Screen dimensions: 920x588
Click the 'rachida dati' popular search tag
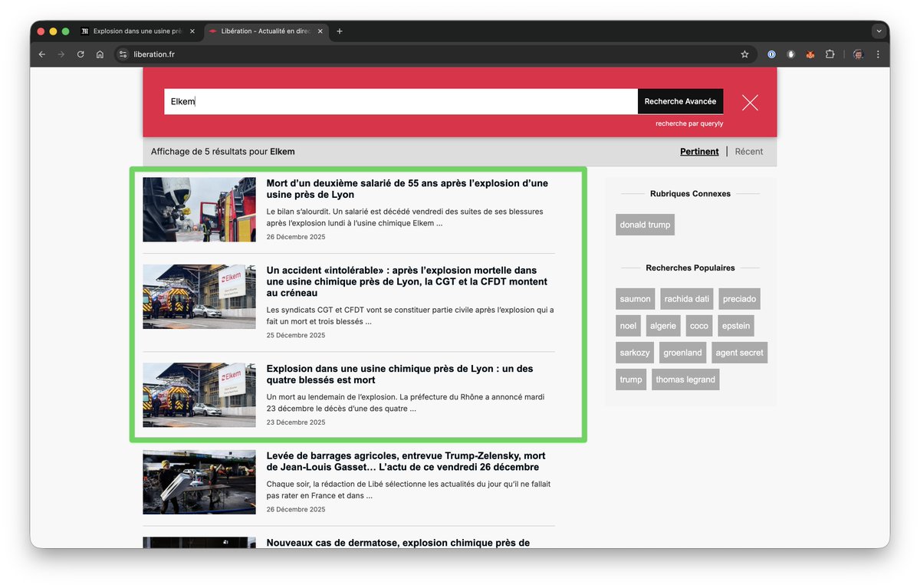[x=687, y=299]
